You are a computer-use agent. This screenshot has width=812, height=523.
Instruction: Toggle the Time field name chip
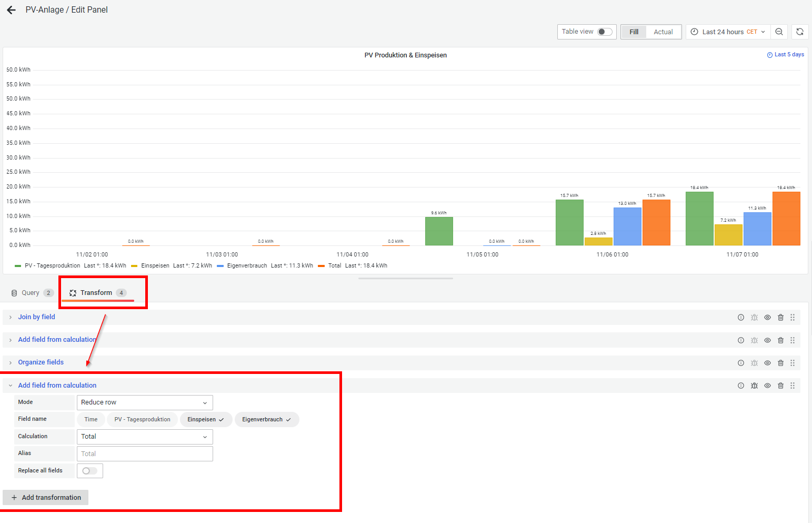(91, 419)
